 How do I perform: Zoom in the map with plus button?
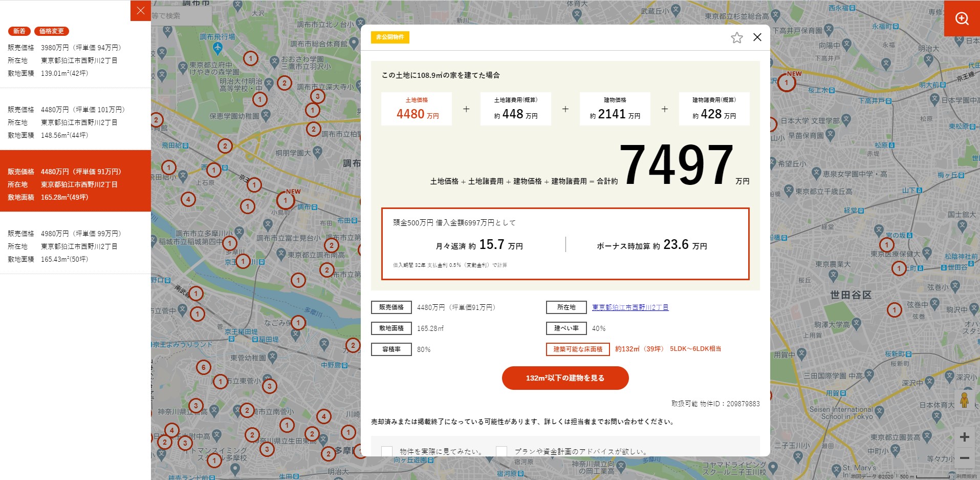964,437
